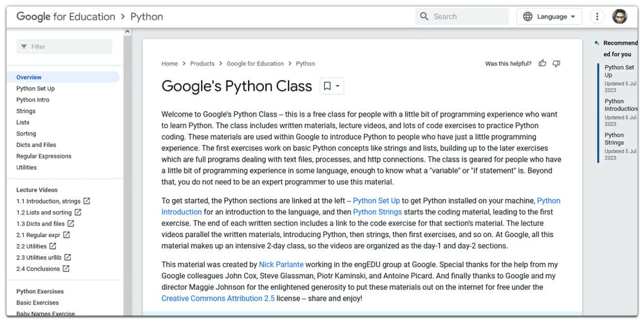
Task: Click the thumbs up helpful icon
Action: (x=542, y=63)
